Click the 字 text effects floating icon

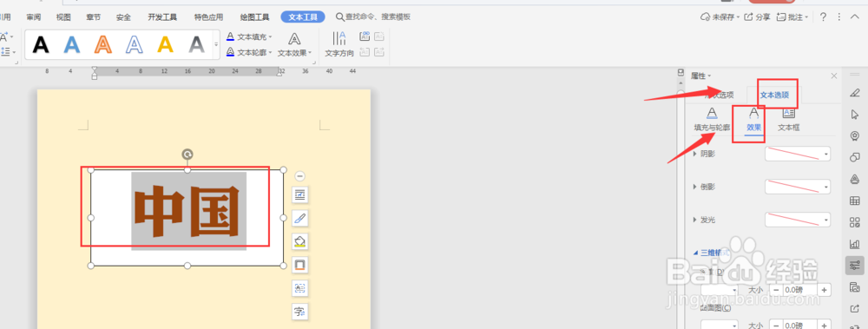click(300, 312)
